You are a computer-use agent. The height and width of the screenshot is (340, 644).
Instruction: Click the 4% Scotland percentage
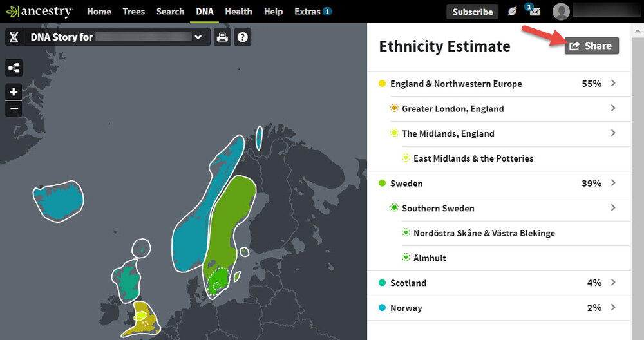[594, 283]
